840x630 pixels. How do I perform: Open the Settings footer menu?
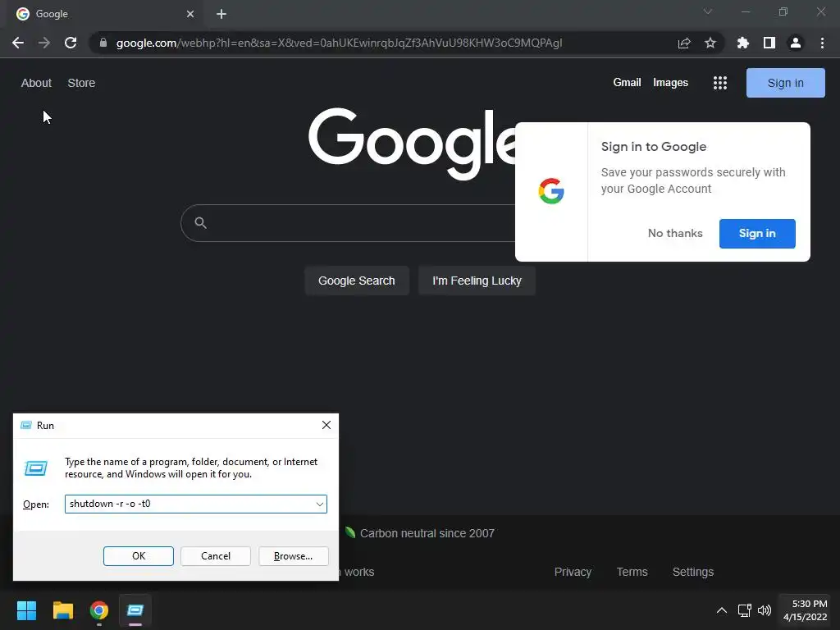click(x=692, y=572)
